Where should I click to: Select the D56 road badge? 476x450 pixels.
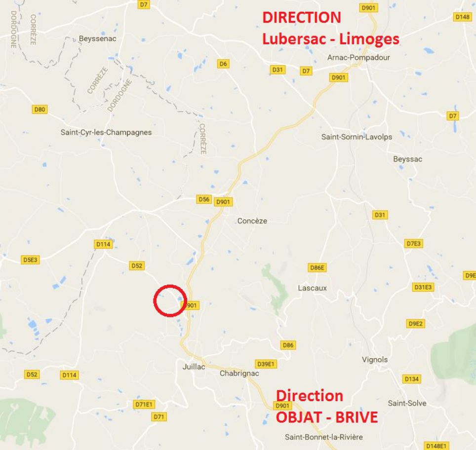click(x=204, y=199)
